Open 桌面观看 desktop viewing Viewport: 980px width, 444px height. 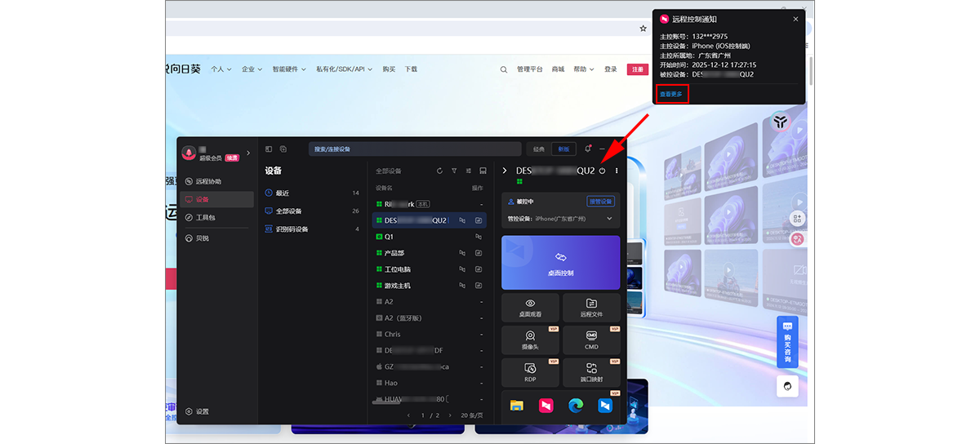point(530,308)
